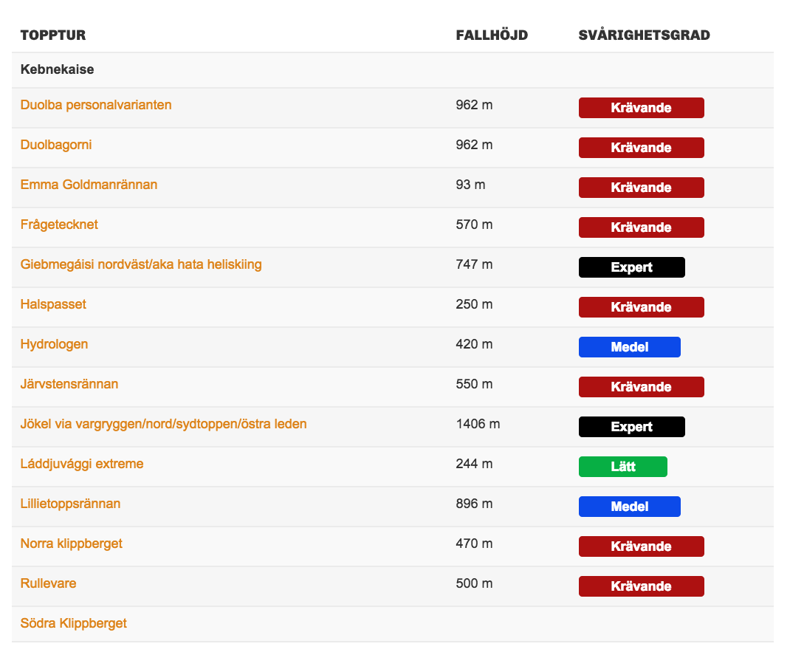Click the Hydrologen link
This screenshot has height=672, width=790.
pos(54,344)
